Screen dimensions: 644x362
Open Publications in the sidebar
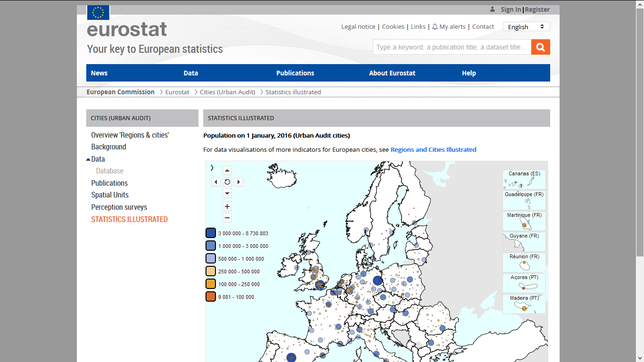[109, 183]
